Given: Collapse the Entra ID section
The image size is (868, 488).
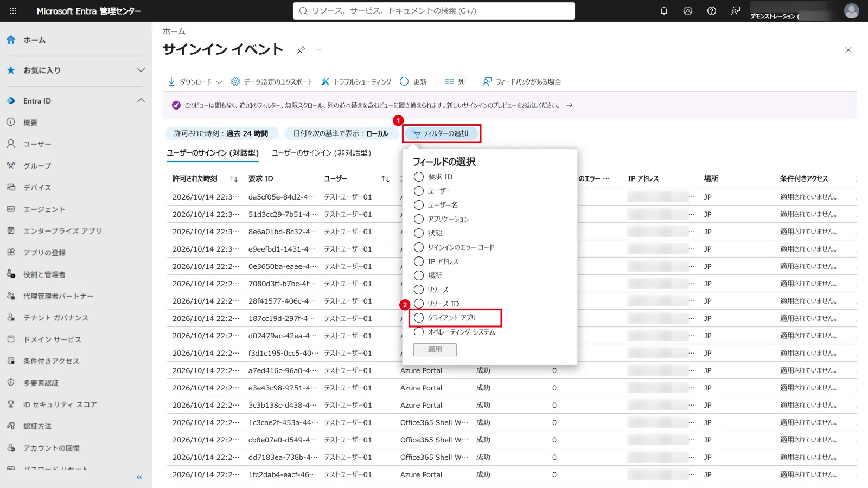Looking at the screenshot, I should (141, 100).
